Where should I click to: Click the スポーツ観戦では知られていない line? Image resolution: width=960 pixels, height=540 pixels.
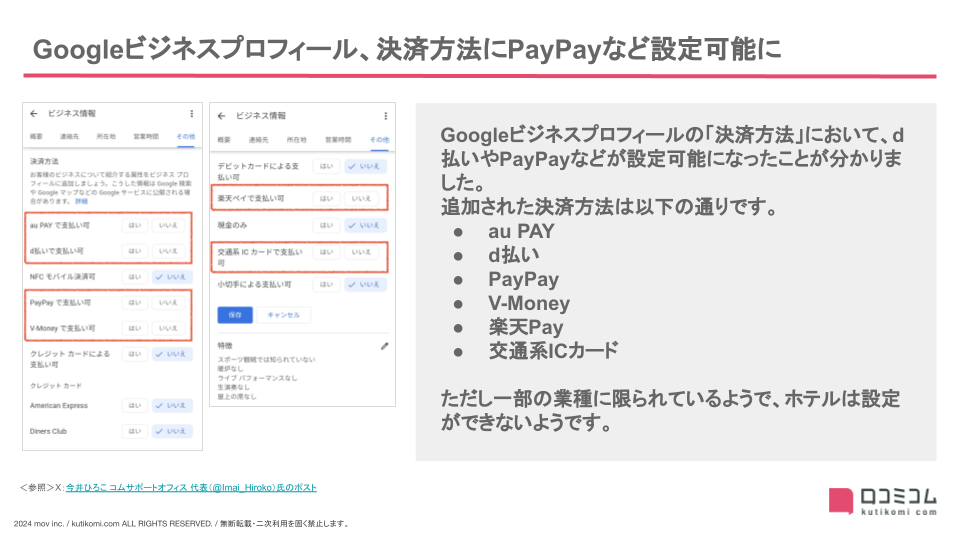tap(266, 359)
